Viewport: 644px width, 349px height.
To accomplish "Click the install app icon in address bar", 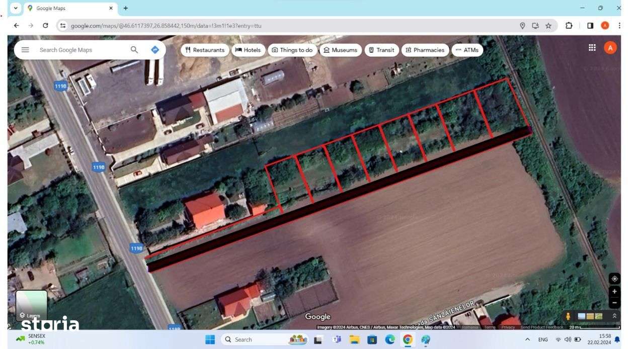I will [x=535, y=26].
